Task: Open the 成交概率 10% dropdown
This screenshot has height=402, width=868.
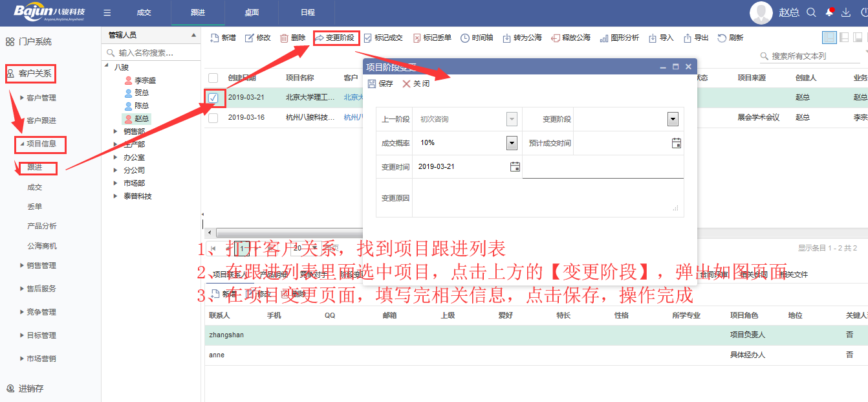Action: point(512,143)
